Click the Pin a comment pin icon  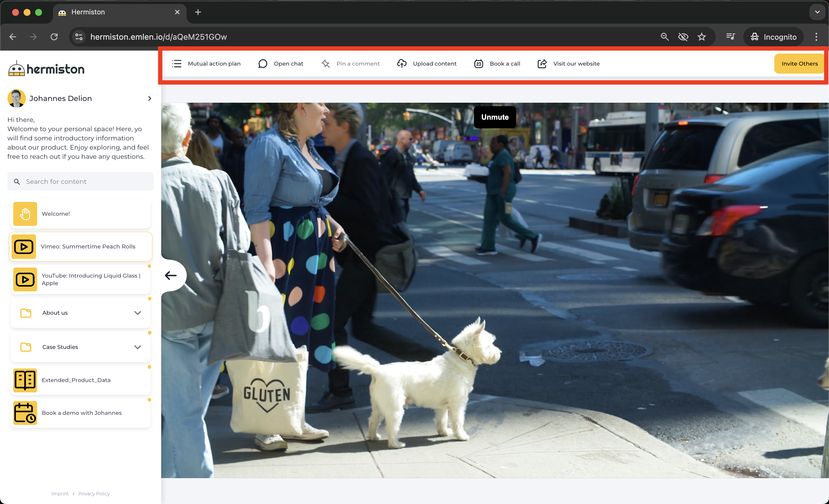(325, 64)
